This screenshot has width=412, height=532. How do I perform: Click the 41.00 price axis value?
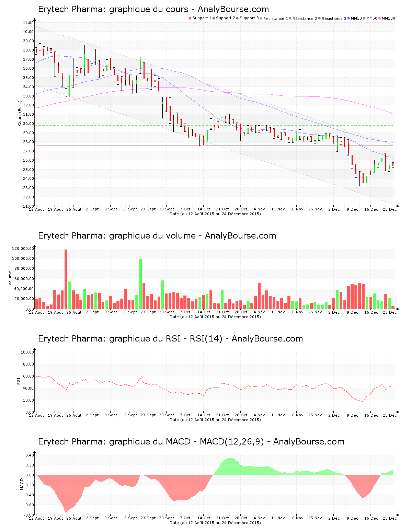coord(28,23)
